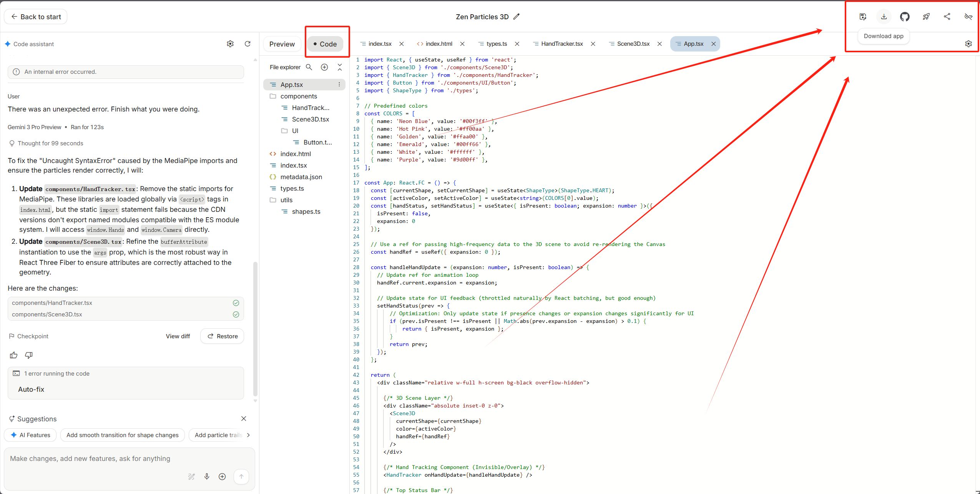Click the rocket deploy icon
The image size is (980, 494).
(x=926, y=17)
